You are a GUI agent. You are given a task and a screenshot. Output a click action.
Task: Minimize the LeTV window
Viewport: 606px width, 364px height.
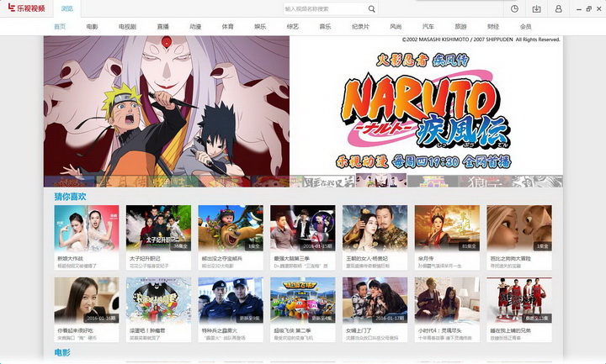pos(578,9)
